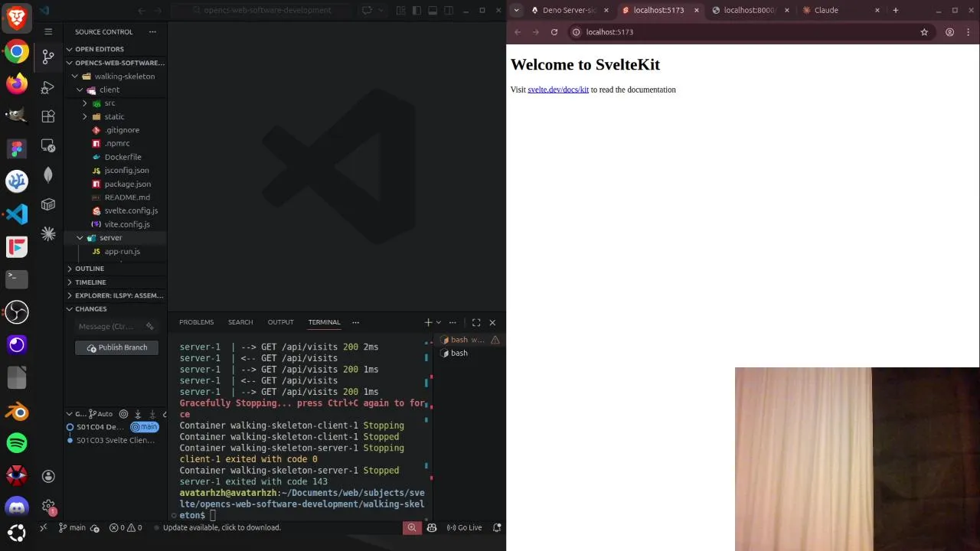The width and height of the screenshot is (980, 551).
Task: Click notifications bell in status bar
Action: 497,527
